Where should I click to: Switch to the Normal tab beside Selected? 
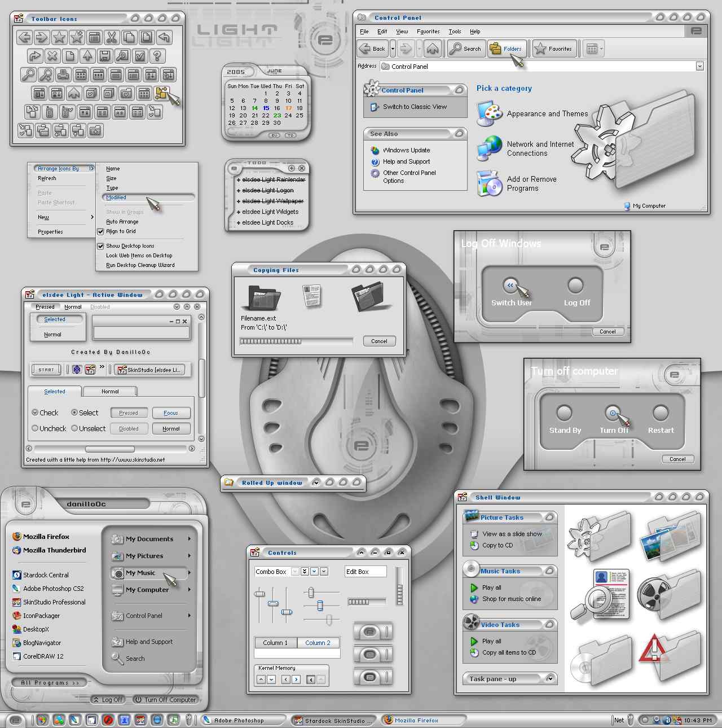click(110, 391)
